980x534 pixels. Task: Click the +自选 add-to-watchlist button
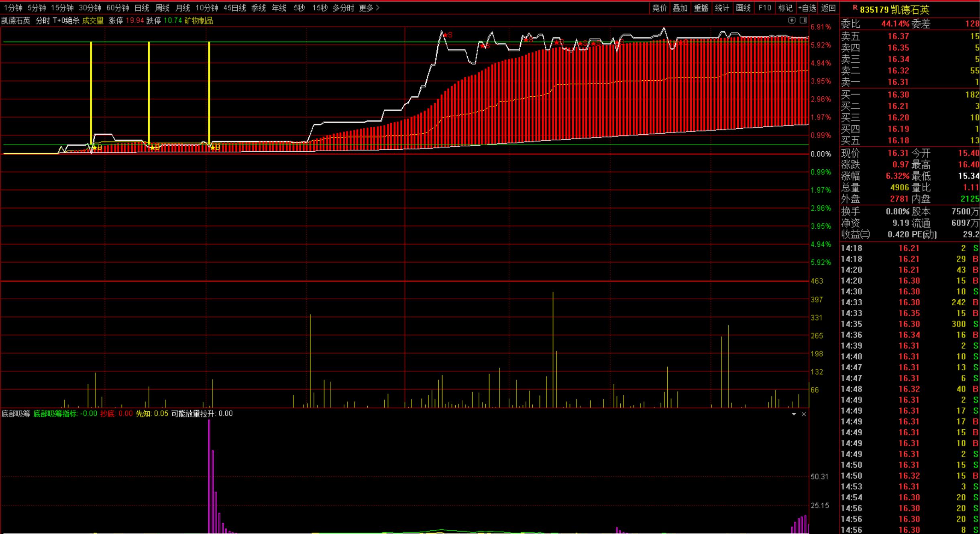click(x=807, y=8)
